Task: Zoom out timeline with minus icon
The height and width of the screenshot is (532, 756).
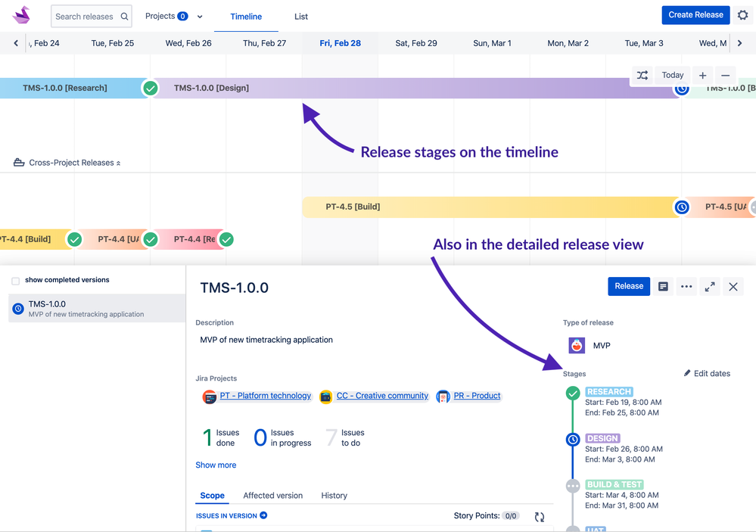Action: (725, 75)
